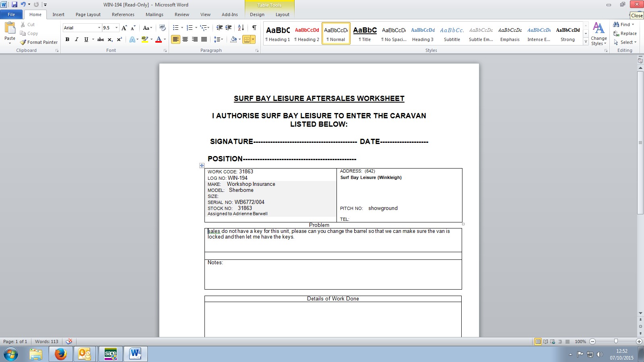Expand the borders dropdown arrow
Image resolution: width=644 pixels, height=362 pixels.
(253, 39)
